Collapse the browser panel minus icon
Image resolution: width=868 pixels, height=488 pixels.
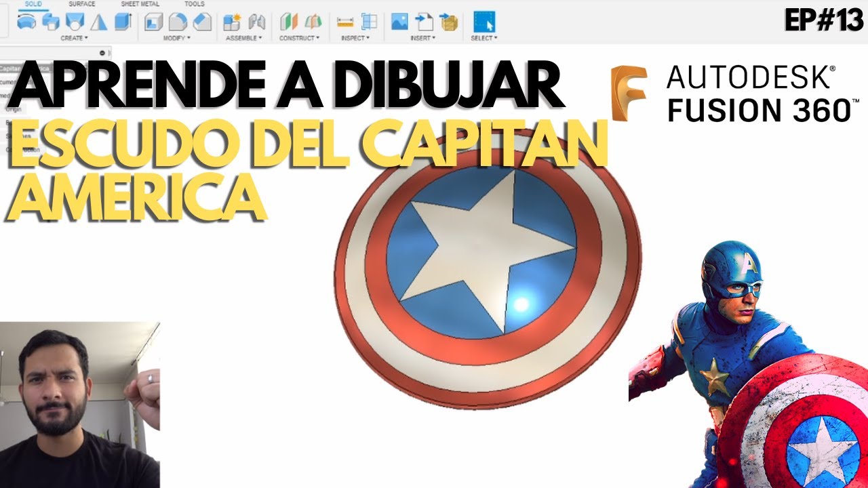point(102,53)
